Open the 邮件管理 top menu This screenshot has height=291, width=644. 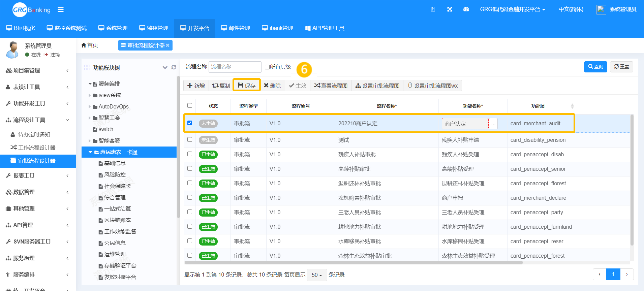(x=236, y=28)
